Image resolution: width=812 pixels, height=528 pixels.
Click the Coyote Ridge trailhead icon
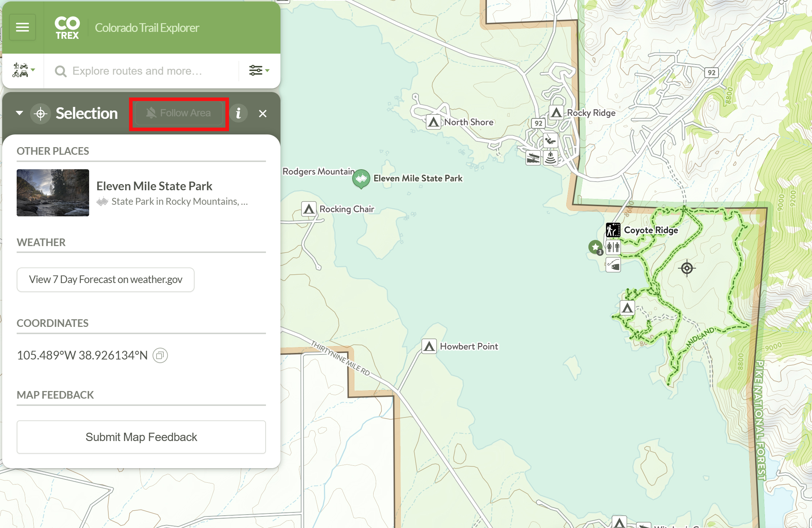(613, 230)
